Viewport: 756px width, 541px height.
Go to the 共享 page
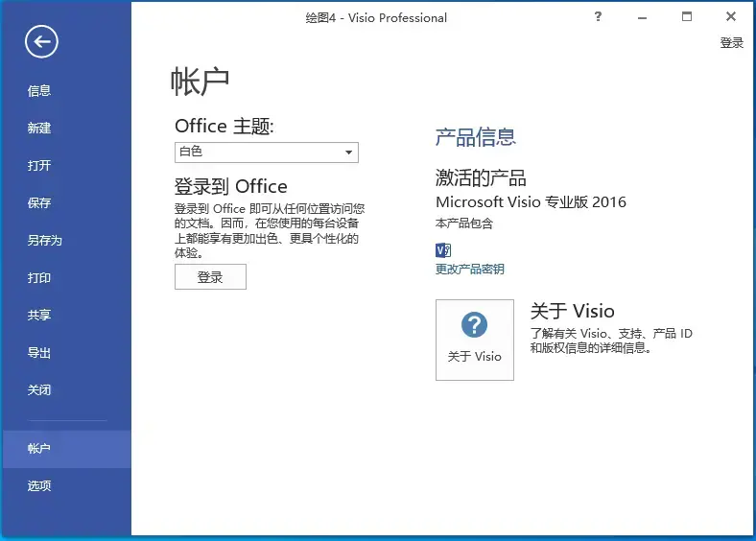coord(39,315)
